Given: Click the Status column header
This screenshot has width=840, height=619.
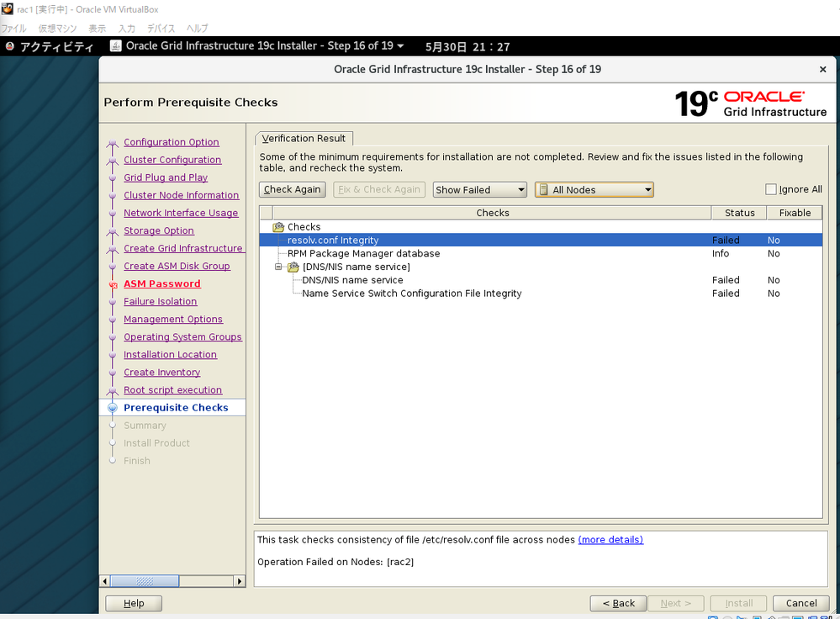Looking at the screenshot, I should click(x=739, y=213).
